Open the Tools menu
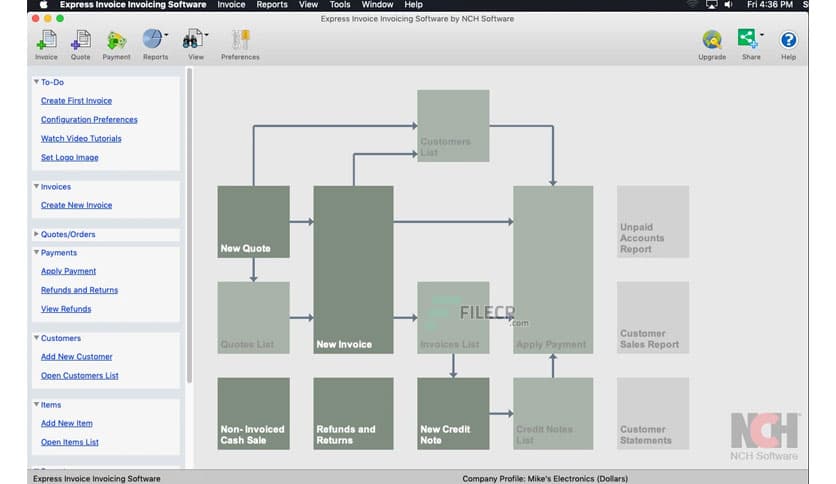 pos(340,5)
